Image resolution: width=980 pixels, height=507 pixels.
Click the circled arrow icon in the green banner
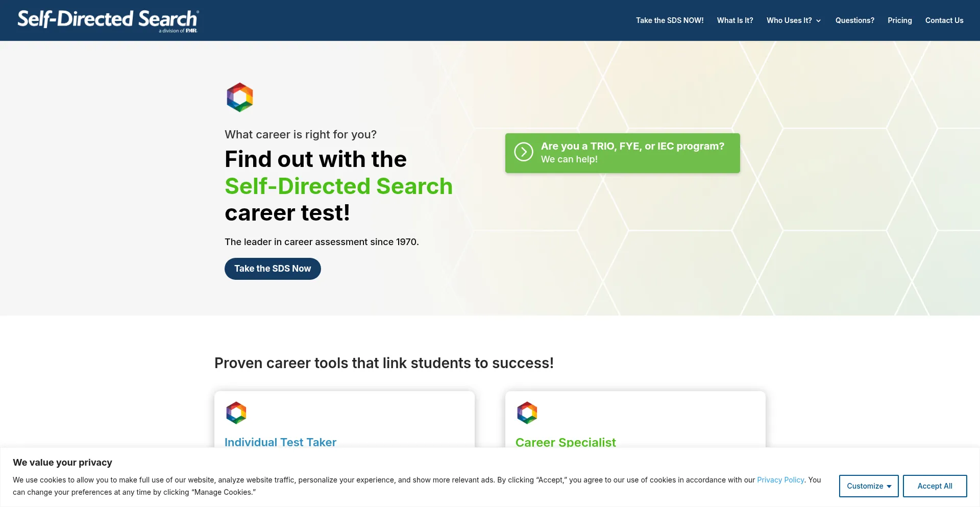[x=524, y=152]
